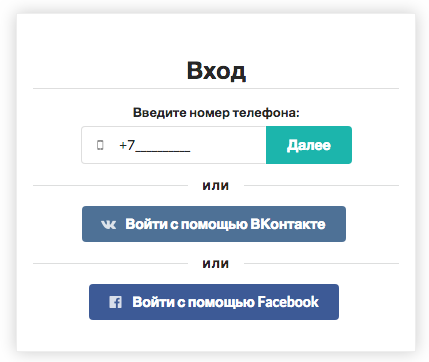This screenshot has height=362, width=429.
Task: Click the mobile phone icon in field
Action: coord(100,145)
